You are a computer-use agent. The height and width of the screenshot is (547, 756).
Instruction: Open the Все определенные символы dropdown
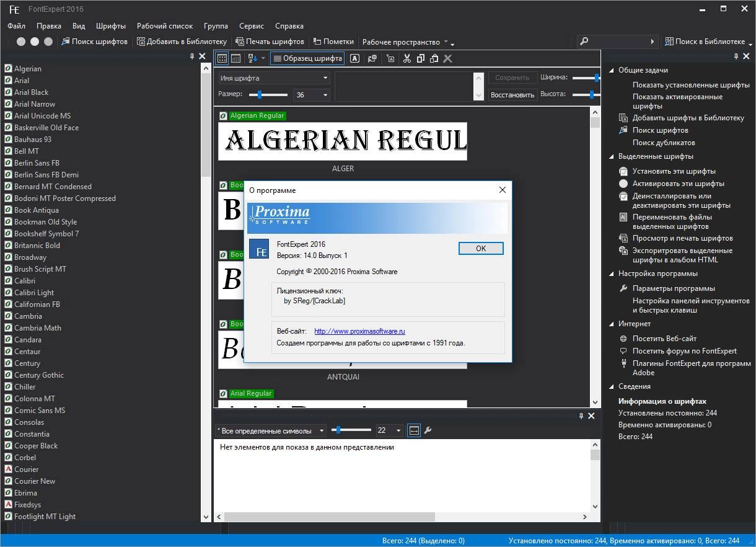pyautogui.click(x=271, y=430)
